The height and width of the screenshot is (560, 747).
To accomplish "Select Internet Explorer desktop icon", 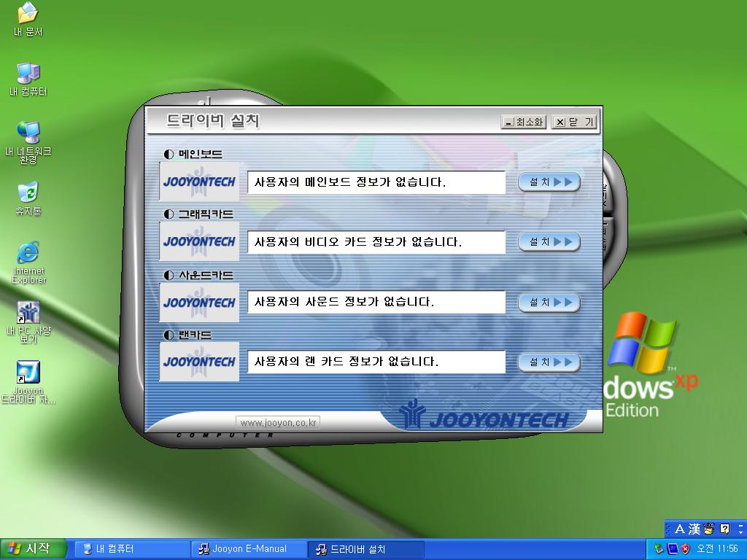I will (28, 262).
